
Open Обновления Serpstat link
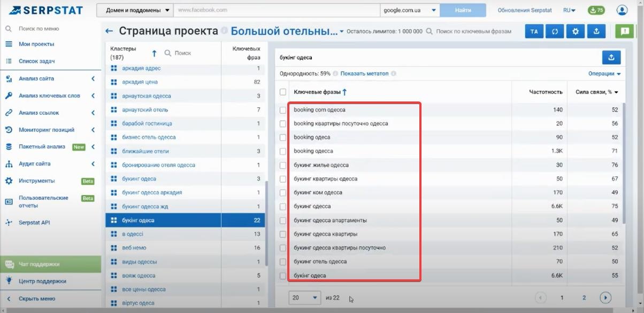click(525, 10)
